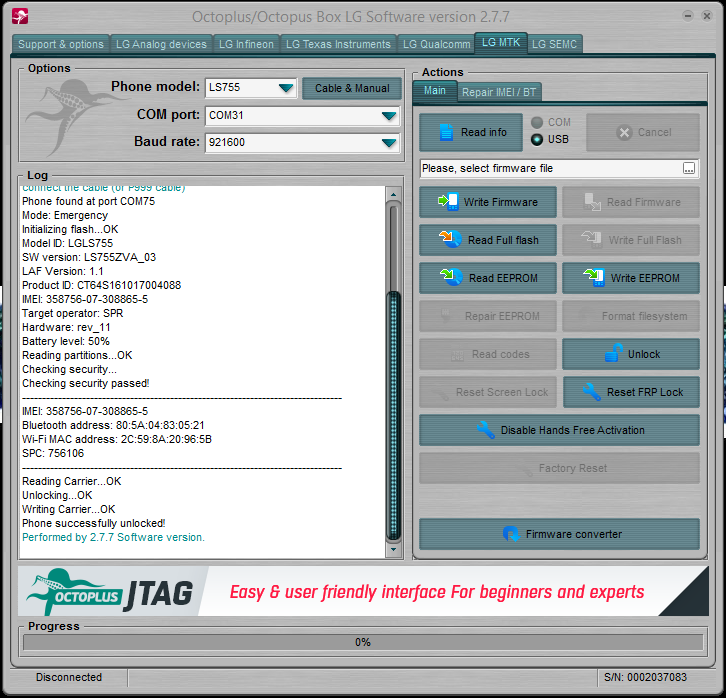
Task: Expand the Baud rate dropdown
Action: 389,143
